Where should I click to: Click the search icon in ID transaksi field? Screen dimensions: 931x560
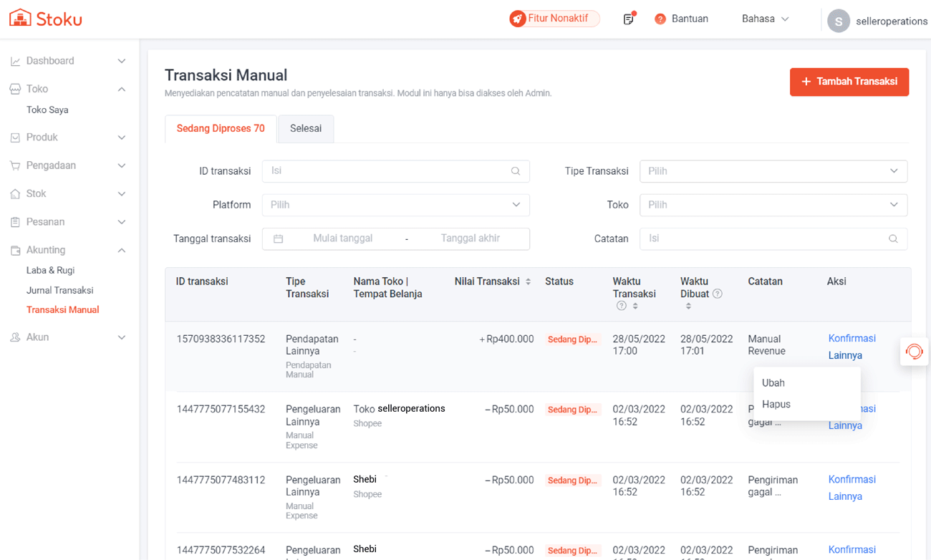click(516, 171)
